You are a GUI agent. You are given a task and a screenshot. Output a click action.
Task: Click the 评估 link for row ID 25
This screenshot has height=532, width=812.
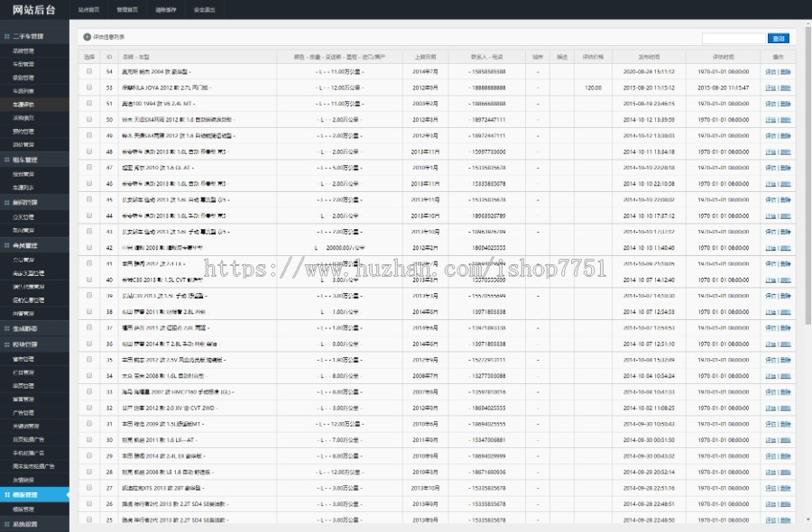point(770,519)
